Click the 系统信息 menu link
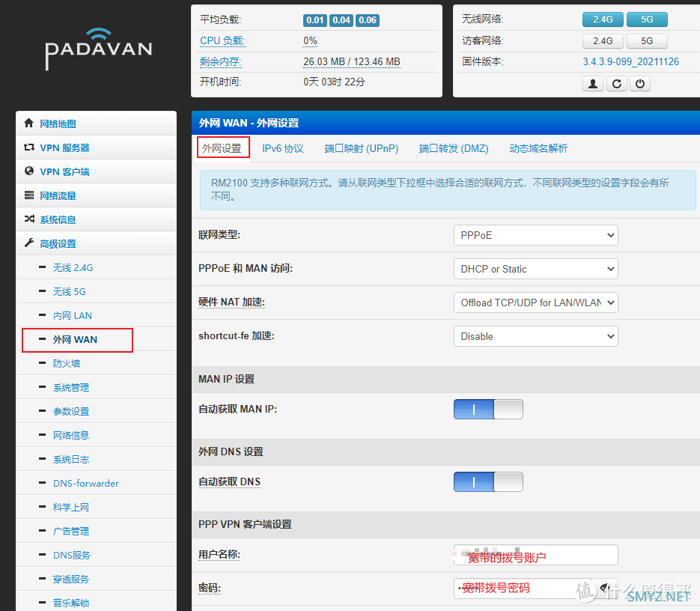Screen dimensions: 700x611 tap(58, 219)
